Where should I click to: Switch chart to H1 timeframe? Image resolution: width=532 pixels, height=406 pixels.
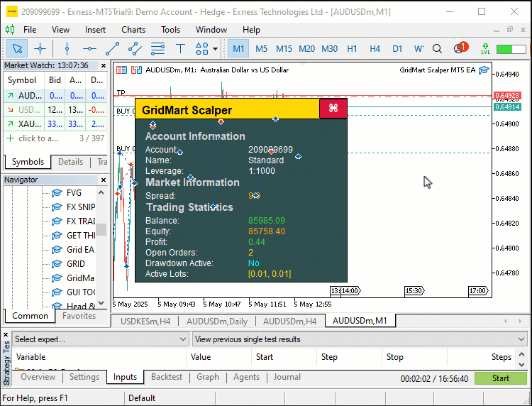(352, 49)
